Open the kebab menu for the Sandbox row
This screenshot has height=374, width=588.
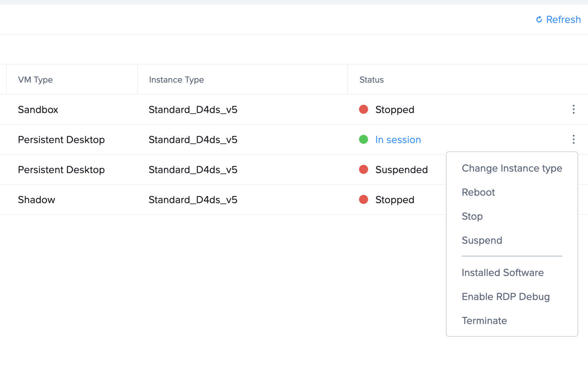point(573,109)
